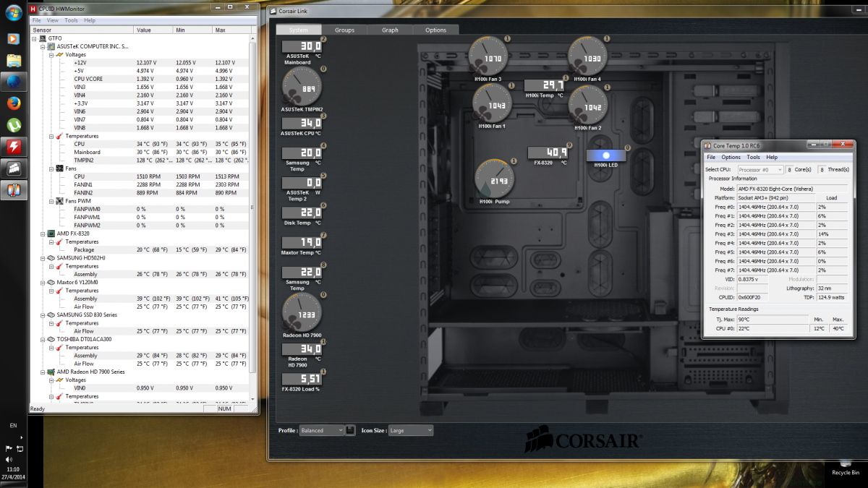Open HWMonitor File menu
Screen dimensions: 868x488
[37, 20]
